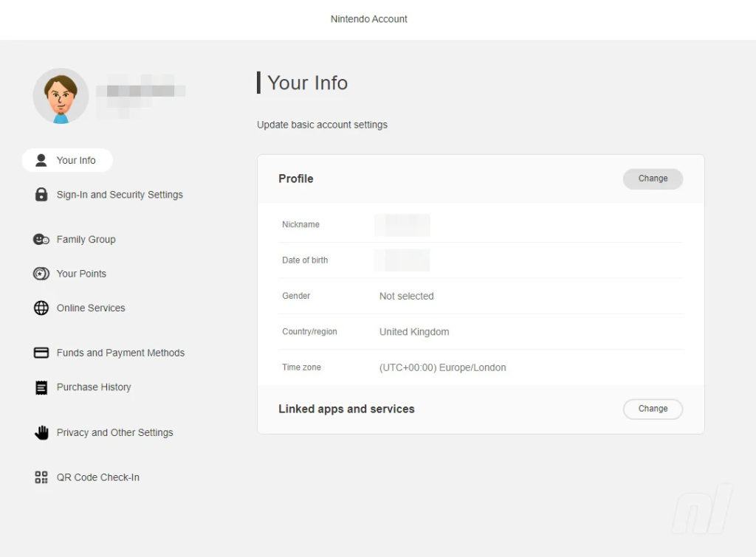Click the Mii avatar picture
Screen dimensions: 756x557
pos(61,96)
